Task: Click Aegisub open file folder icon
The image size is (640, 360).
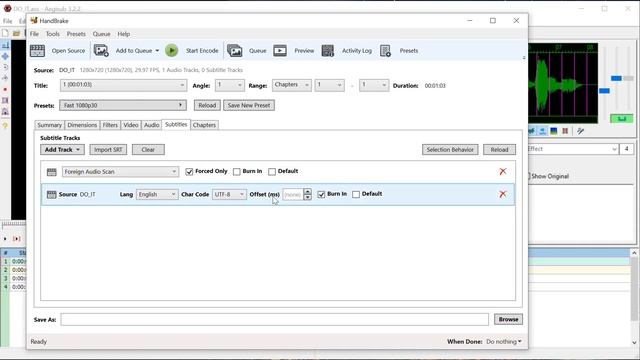Action: click(16, 33)
